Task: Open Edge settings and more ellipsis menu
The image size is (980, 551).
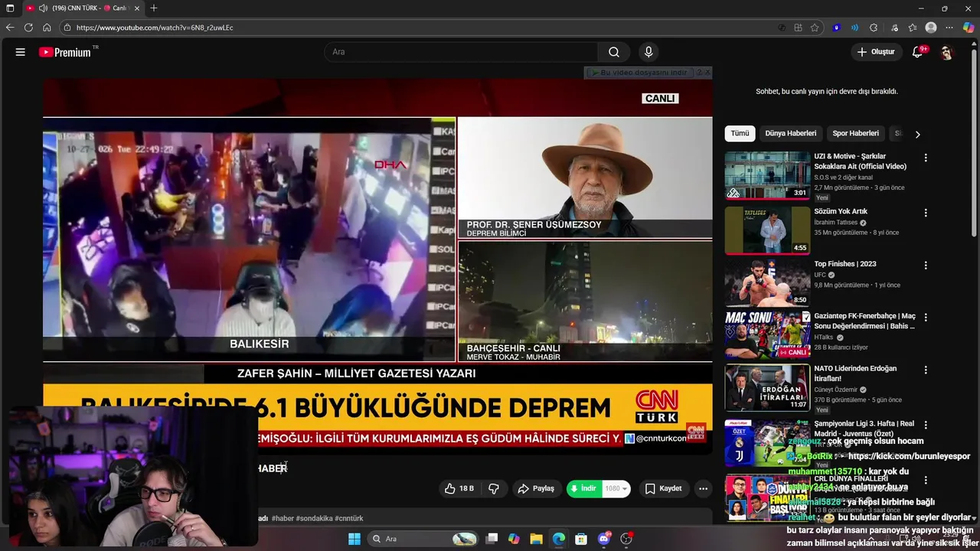Action: (x=950, y=28)
